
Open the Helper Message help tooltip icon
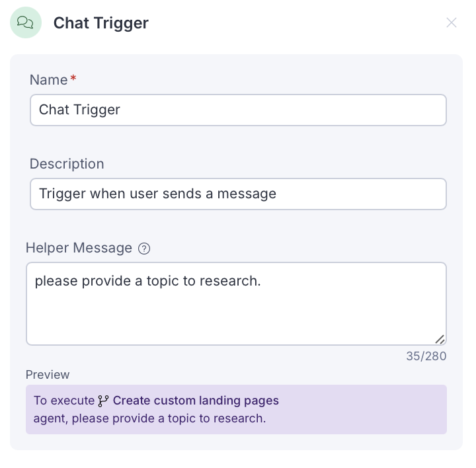[144, 249]
